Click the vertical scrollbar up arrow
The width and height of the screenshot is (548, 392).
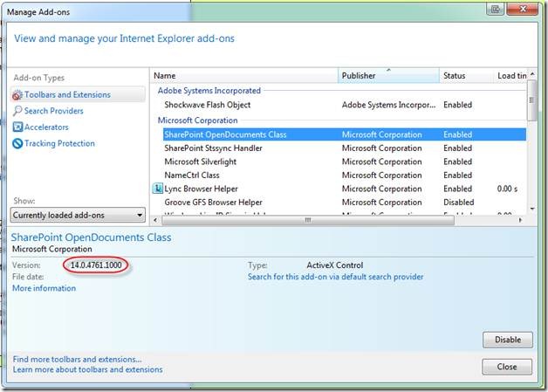pos(532,74)
